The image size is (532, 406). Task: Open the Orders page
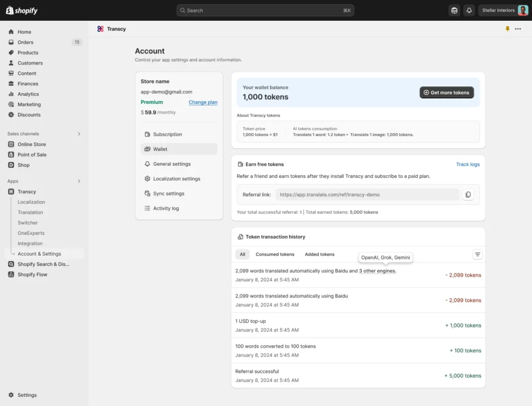click(25, 42)
